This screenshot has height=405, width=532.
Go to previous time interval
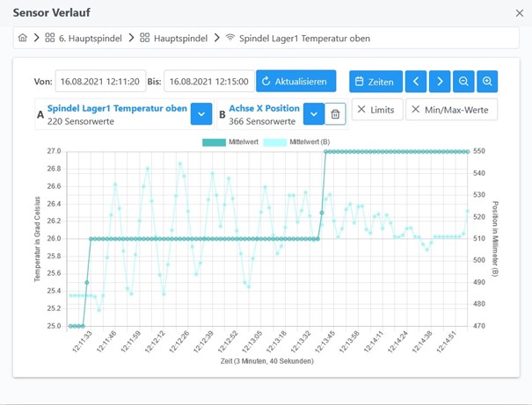click(417, 82)
